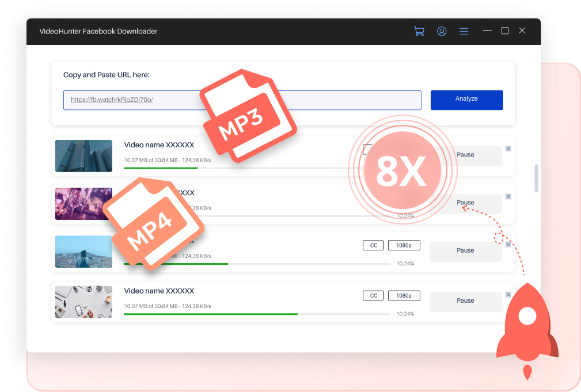Pause the download with city overlook thumbnail
This screenshot has height=392, width=581.
[465, 252]
